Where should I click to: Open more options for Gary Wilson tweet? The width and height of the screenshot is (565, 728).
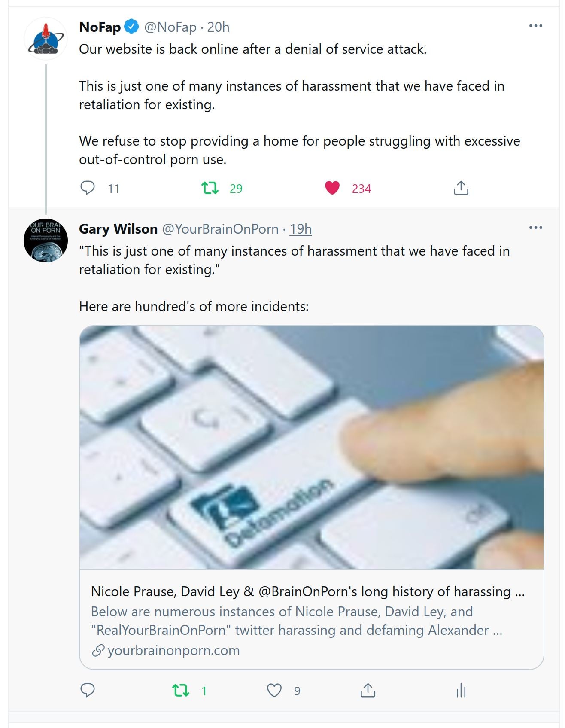pyautogui.click(x=535, y=228)
